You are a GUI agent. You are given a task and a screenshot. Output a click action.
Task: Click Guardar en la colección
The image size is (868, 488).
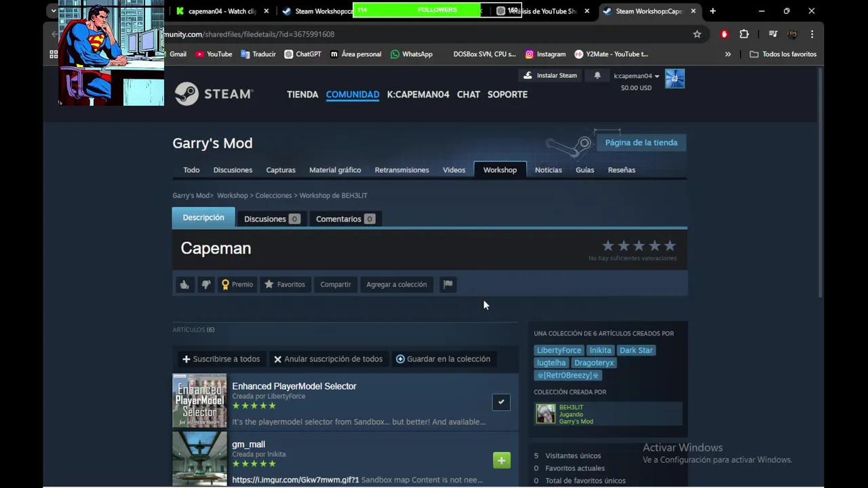443,359
